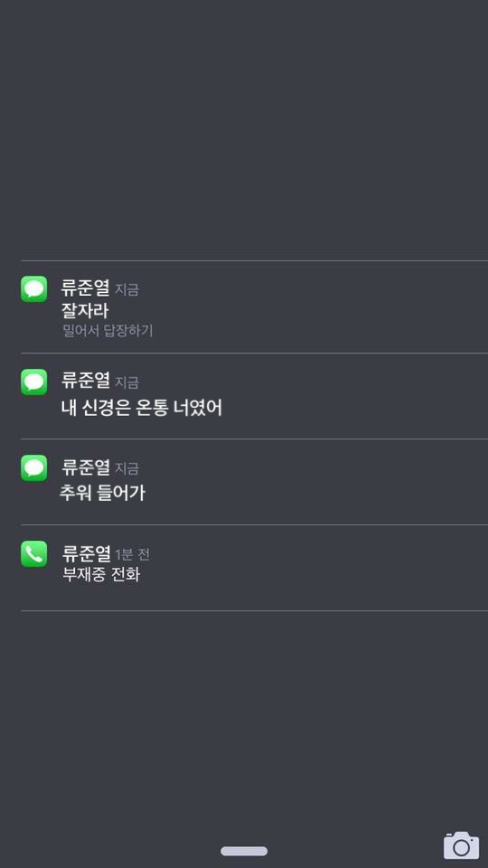Tap '지금' timestamp on '추워 들어가' notification
Image resolution: width=488 pixels, height=868 pixels.
point(127,468)
